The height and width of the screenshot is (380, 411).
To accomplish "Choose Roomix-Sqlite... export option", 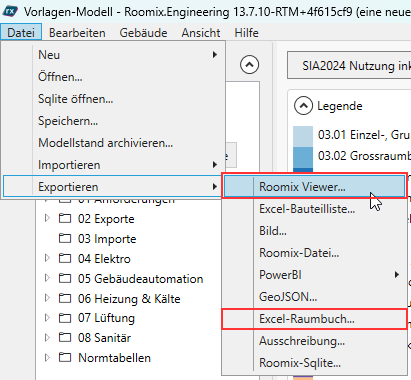I will tap(315, 363).
